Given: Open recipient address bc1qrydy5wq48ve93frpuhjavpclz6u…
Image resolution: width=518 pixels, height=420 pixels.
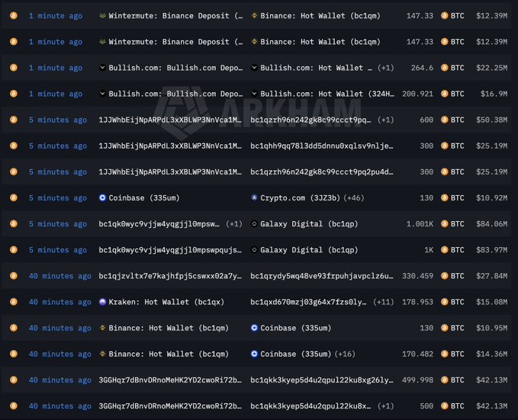Looking at the screenshot, I should (322, 276).
